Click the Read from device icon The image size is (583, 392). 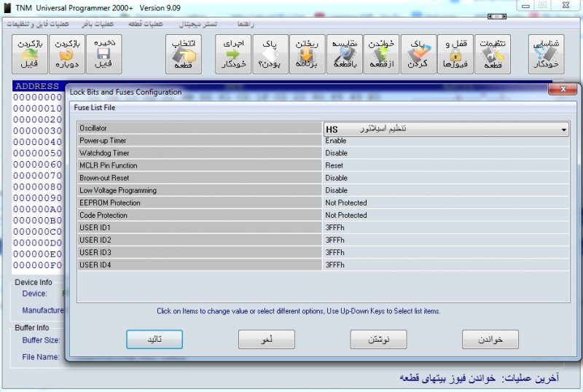pos(381,55)
